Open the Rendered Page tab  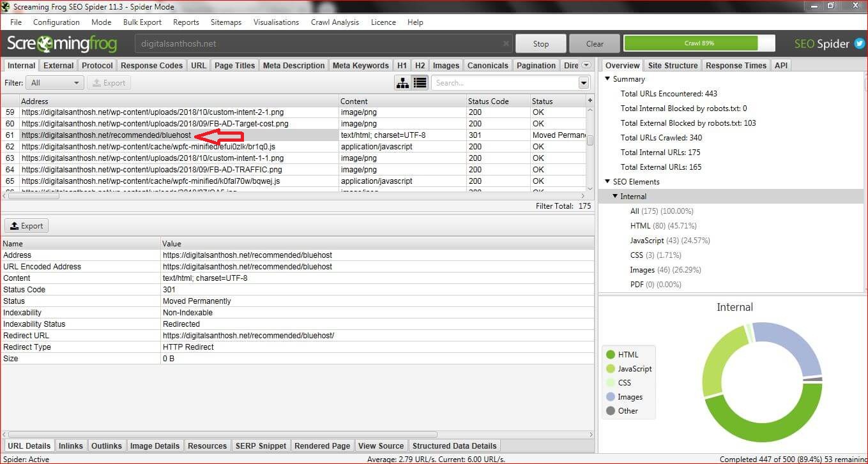tap(323, 445)
